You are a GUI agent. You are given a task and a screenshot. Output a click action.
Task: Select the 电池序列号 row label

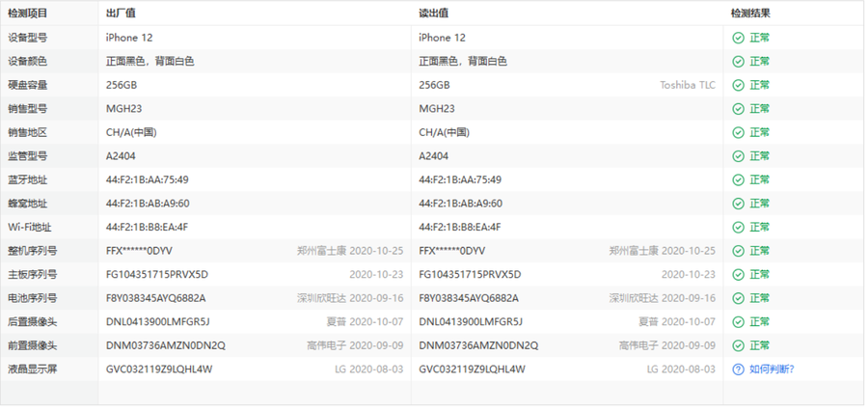tap(32, 298)
